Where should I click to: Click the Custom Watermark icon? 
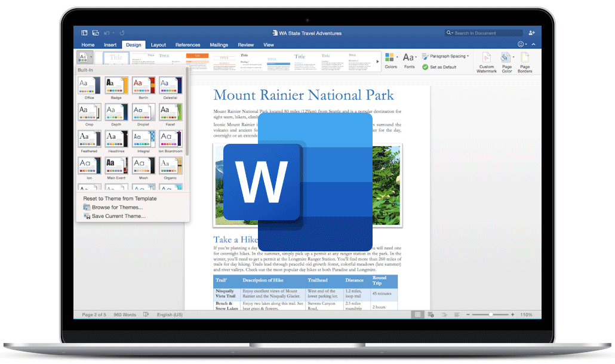pyautogui.click(x=487, y=57)
